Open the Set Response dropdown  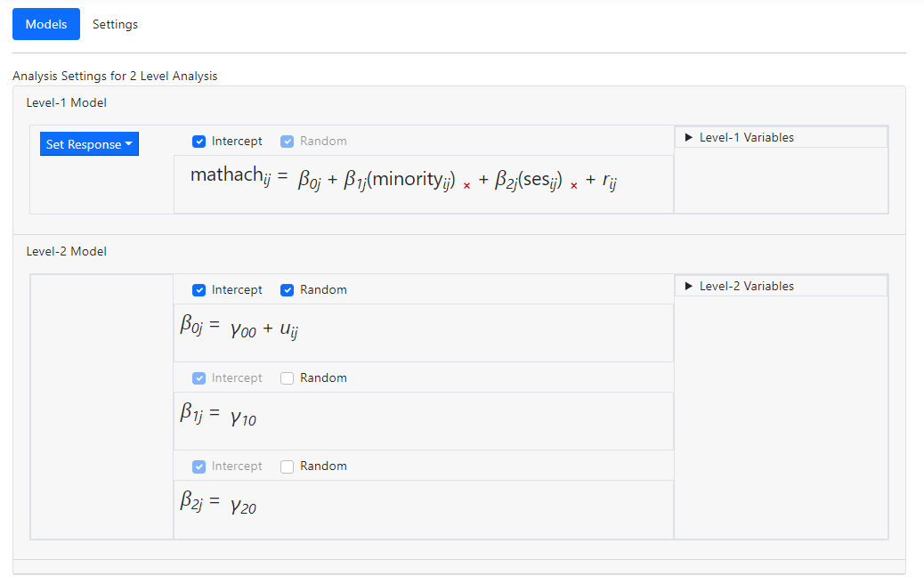click(89, 144)
